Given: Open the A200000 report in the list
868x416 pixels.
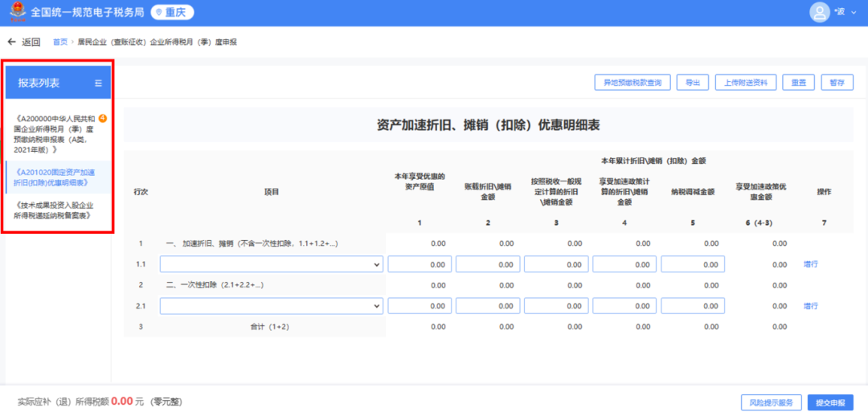Looking at the screenshot, I should click(55, 134).
